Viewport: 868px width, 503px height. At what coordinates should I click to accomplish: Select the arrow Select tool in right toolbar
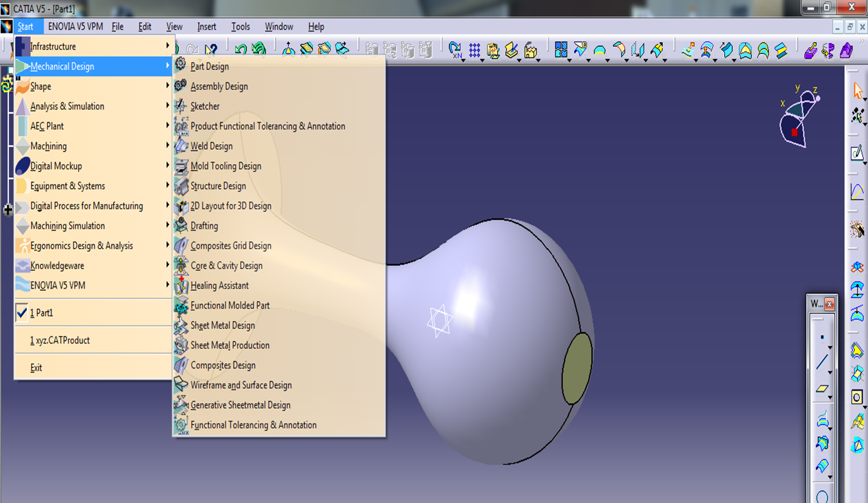(x=857, y=91)
